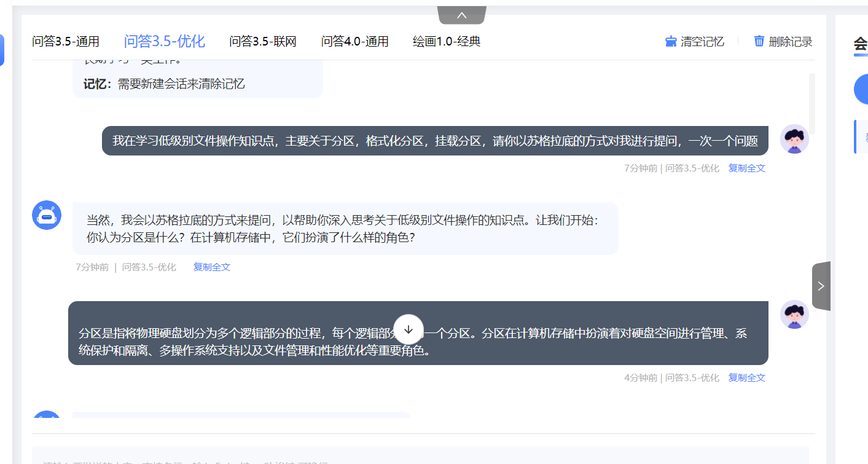This screenshot has width=868, height=464.
Task: Switch to 问答4.0-通用 tab
Action: click(355, 42)
